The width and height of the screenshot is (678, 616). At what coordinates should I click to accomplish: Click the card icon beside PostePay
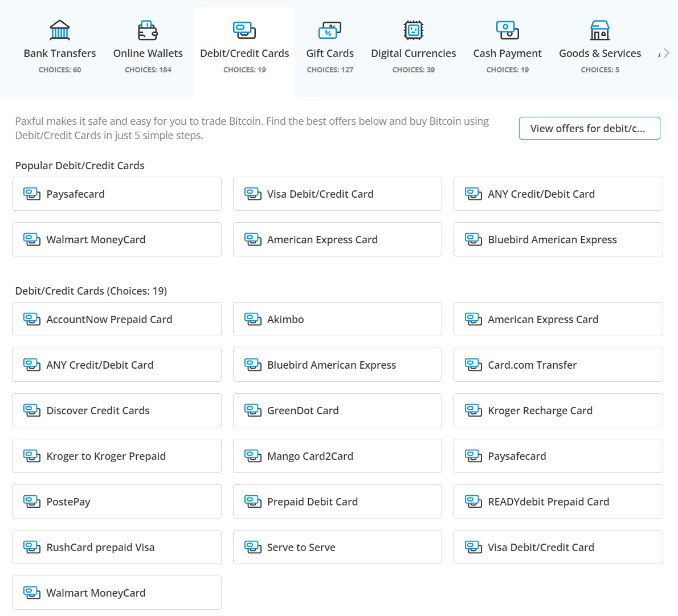pos(31,501)
